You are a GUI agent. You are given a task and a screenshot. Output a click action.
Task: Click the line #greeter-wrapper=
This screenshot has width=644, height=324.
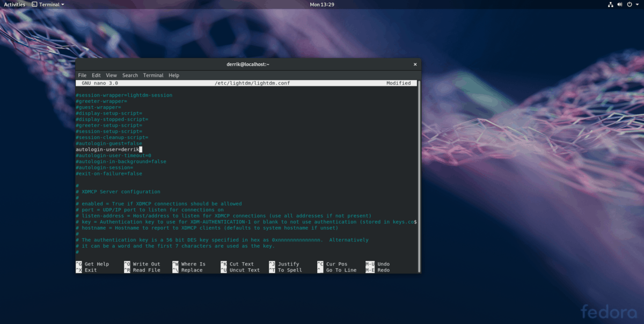coord(101,101)
